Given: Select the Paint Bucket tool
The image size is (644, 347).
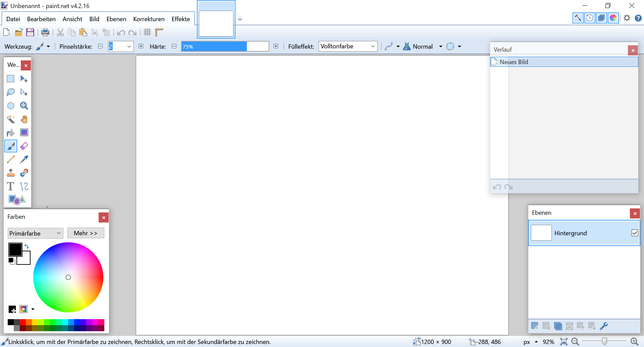Looking at the screenshot, I should (11, 133).
